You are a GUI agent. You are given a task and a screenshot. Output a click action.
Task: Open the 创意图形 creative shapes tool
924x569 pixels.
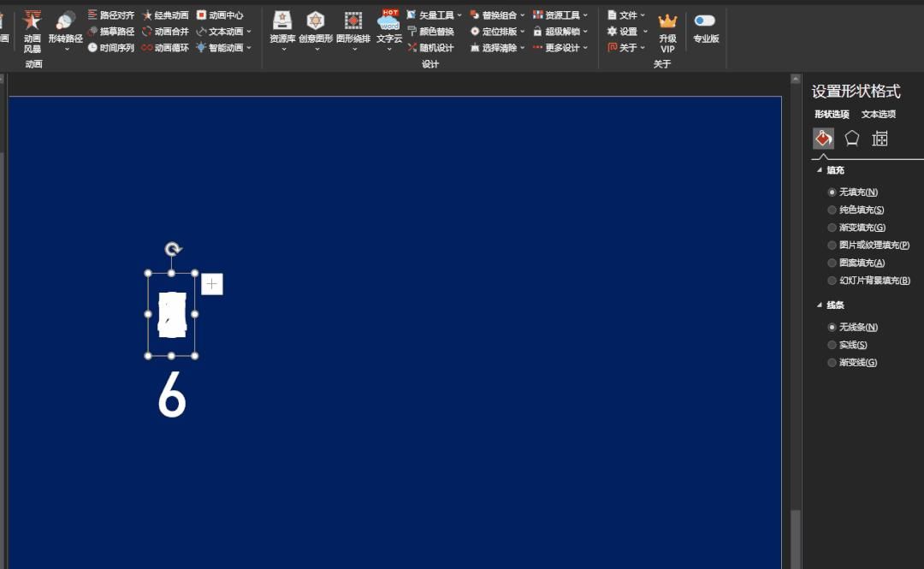pyautogui.click(x=316, y=28)
